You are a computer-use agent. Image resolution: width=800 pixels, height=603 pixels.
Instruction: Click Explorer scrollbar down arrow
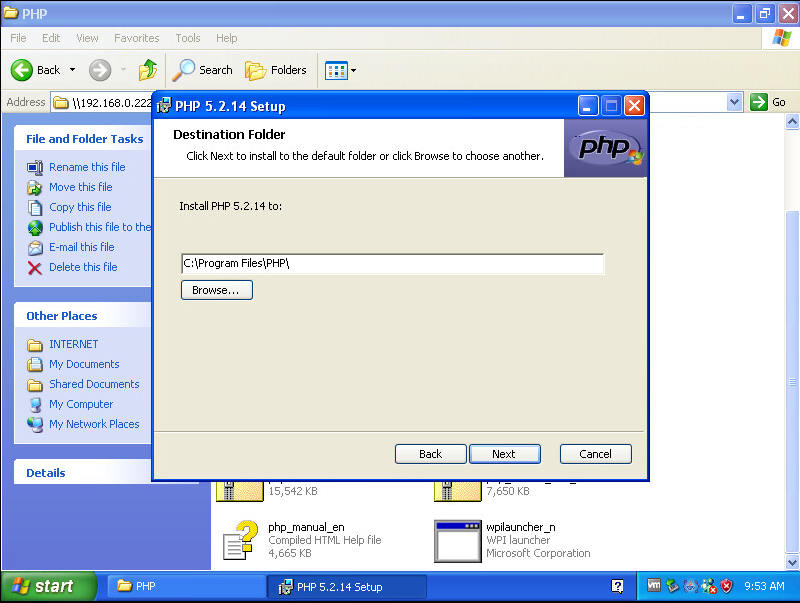click(792, 563)
